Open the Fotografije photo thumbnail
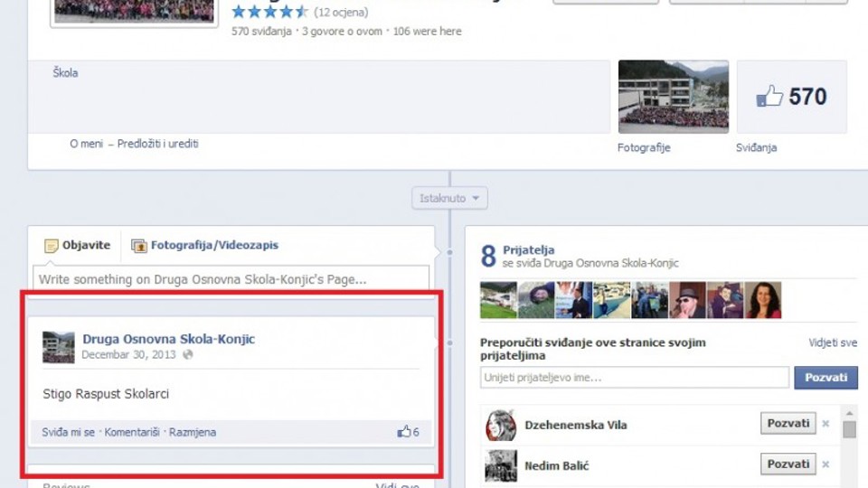 [x=673, y=97]
